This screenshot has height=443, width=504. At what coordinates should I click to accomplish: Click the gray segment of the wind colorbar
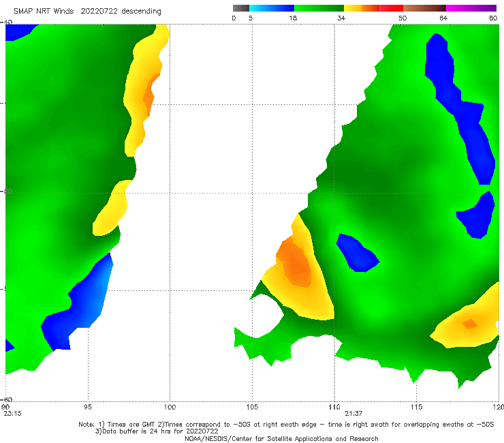pos(240,8)
